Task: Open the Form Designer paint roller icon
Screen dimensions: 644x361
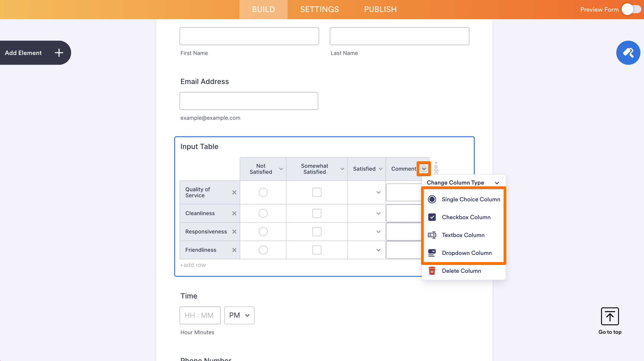Action: click(x=628, y=53)
